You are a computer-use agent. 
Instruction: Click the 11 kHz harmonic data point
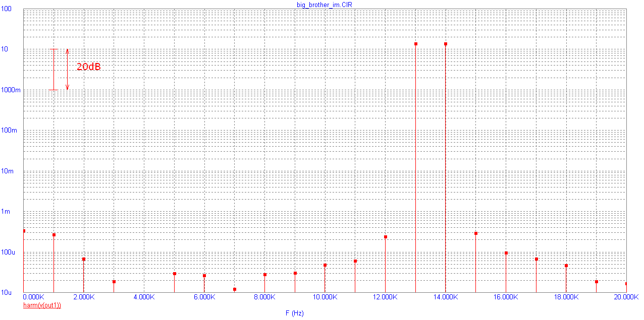[x=355, y=261]
